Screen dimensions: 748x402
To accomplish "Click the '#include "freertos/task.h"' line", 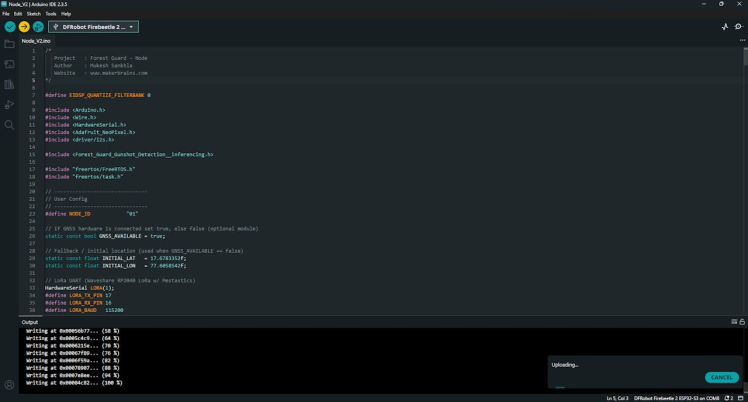I will coord(84,176).
